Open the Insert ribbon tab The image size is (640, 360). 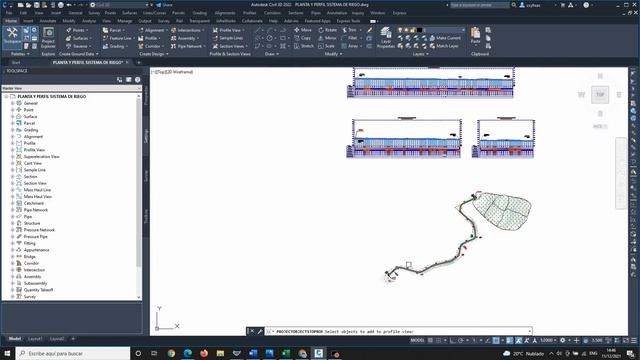coord(28,21)
